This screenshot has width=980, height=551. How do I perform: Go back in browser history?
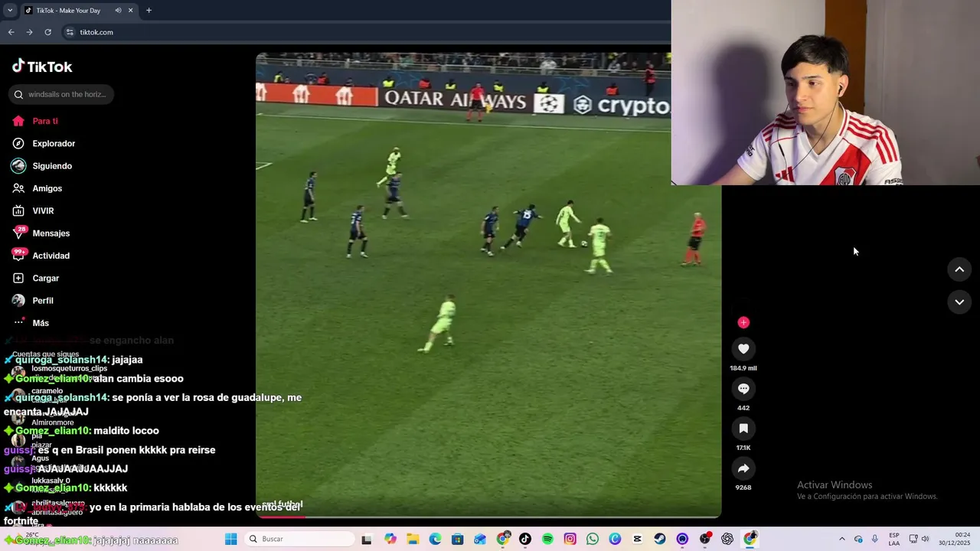click(x=11, y=32)
